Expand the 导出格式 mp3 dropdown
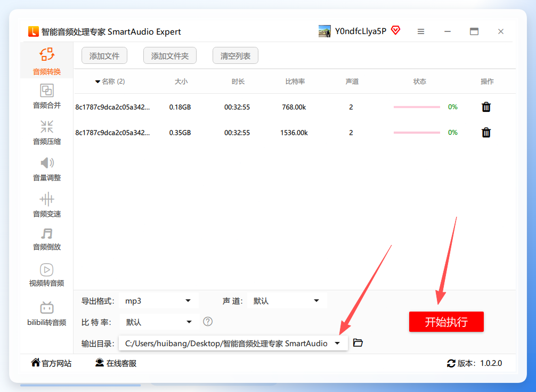Viewport: 536px width, 392px height. [x=158, y=301]
